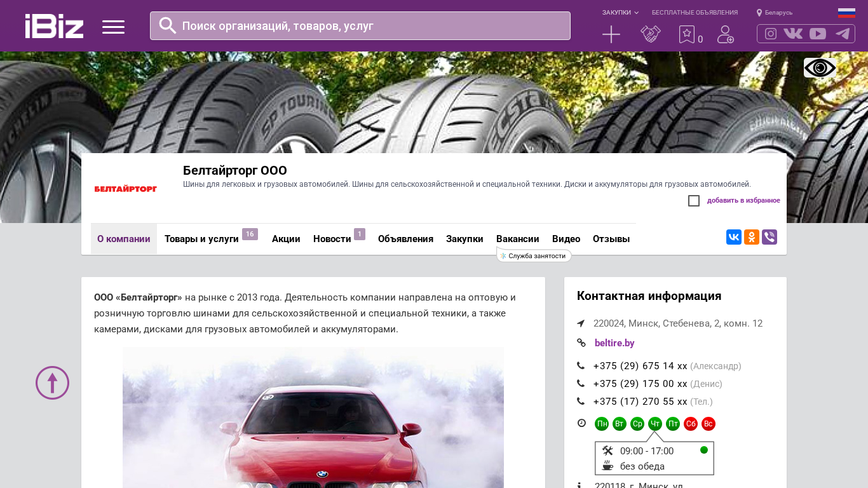The width and height of the screenshot is (868, 488).
Task: Switch language via Russian flag icon
Action: [846, 13]
